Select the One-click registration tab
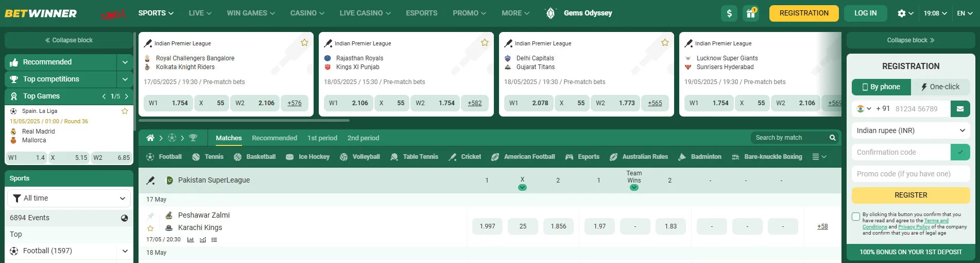Viewport: 980px width, 263px height. (x=940, y=87)
